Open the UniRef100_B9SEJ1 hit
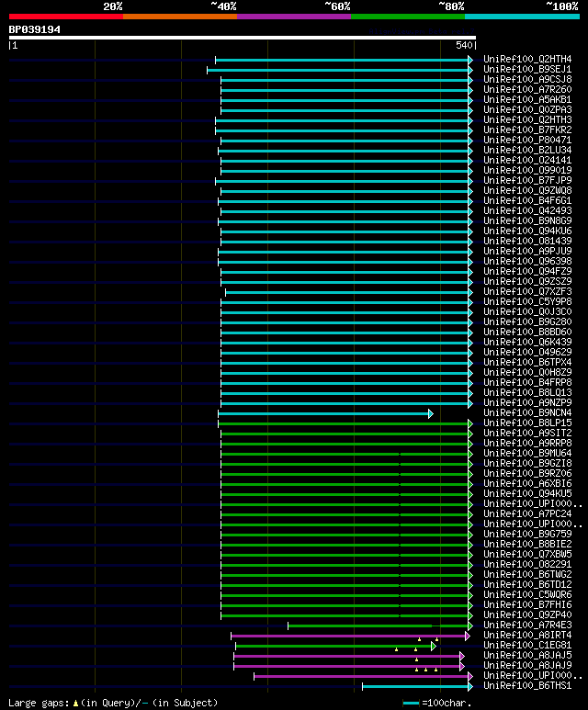Image resolution: width=588 pixels, height=710 pixels. (x=527, y=69)
